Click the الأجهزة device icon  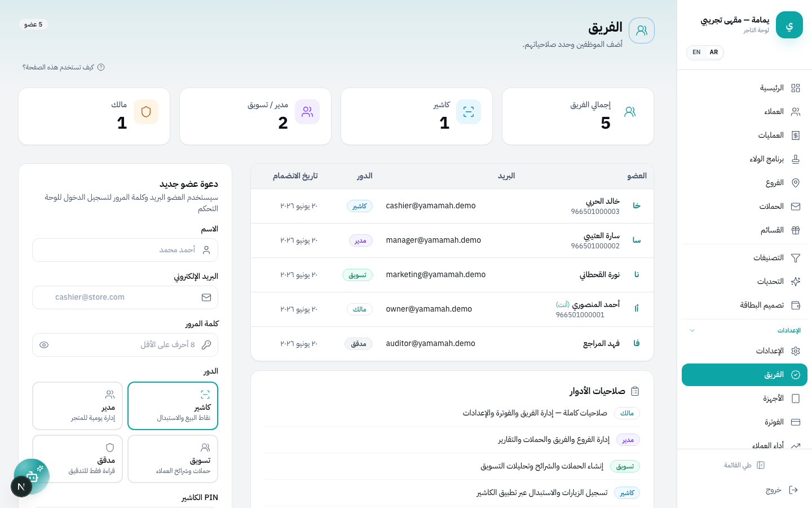[796, 398]
